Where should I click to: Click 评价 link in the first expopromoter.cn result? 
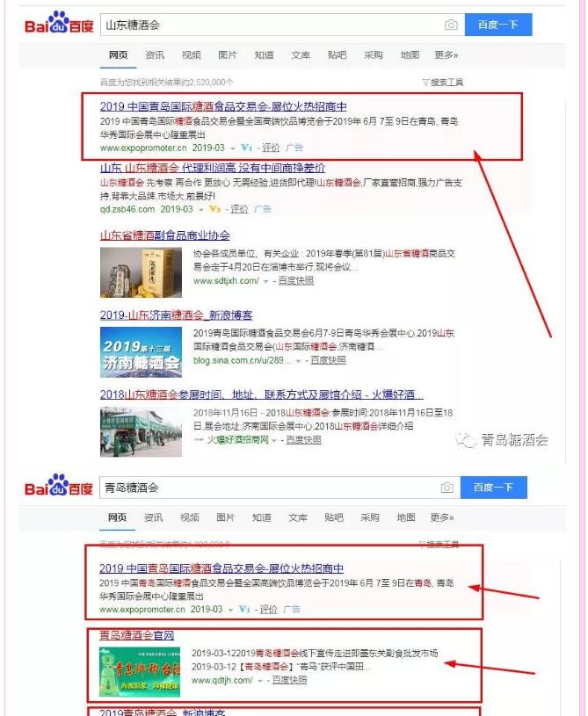pyautogui.click(x=271, y=148)
